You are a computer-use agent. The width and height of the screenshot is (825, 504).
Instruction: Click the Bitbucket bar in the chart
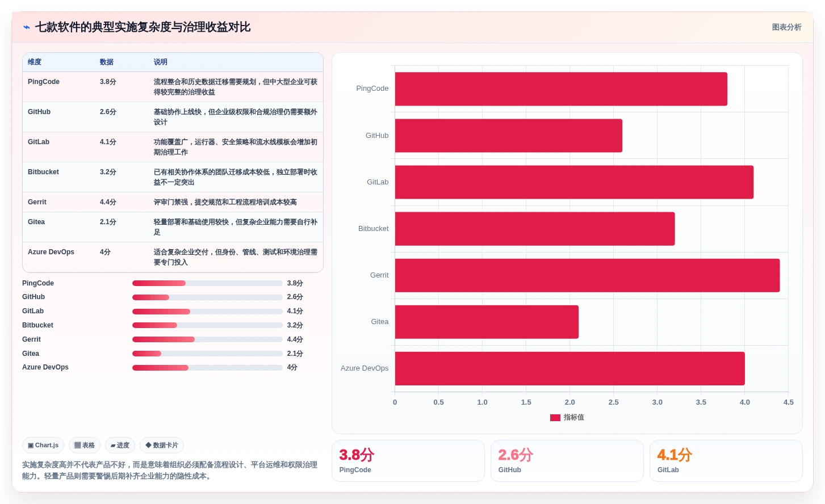(535, 229)
